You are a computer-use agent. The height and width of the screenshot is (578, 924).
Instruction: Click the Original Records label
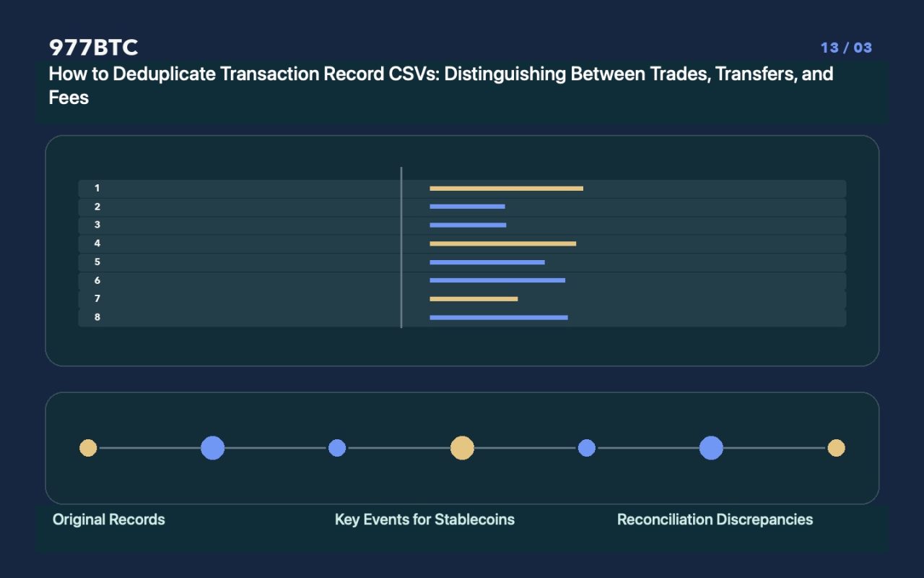coord(109,519)
